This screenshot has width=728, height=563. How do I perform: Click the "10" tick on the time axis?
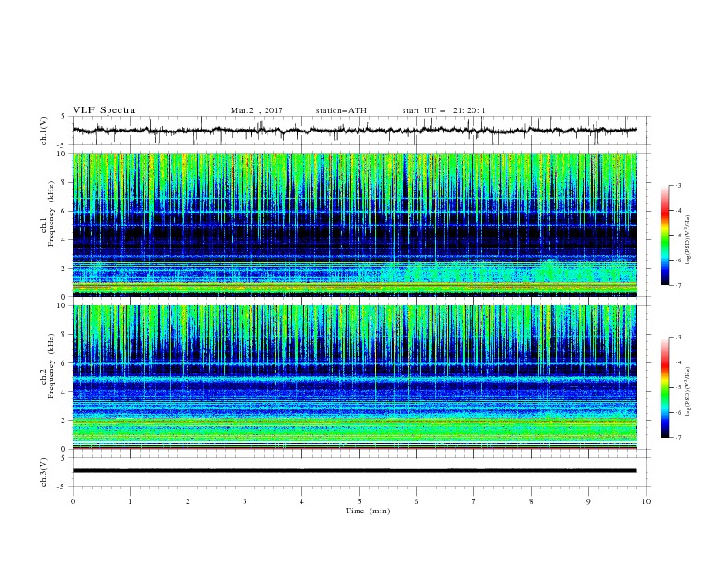[x=646, y=501]
